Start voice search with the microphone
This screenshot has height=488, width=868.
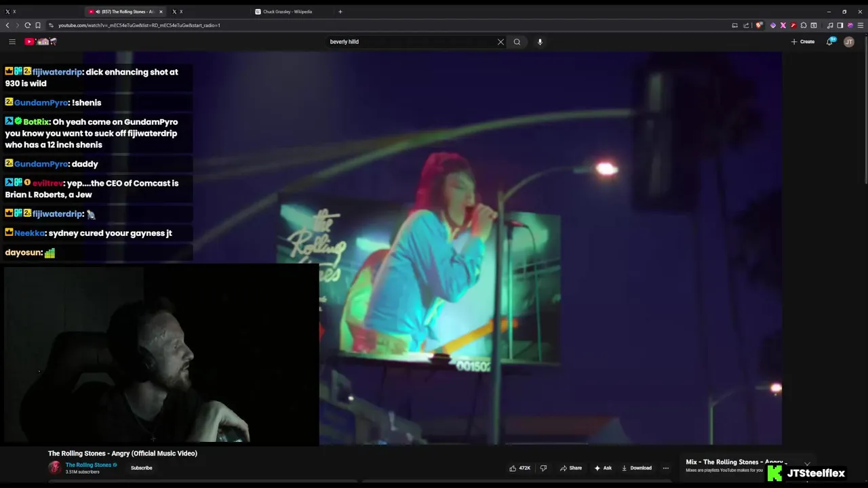point(540,41)
